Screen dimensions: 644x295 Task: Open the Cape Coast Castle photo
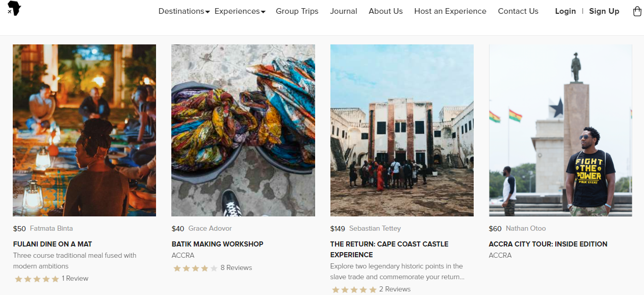coord(402,130)
